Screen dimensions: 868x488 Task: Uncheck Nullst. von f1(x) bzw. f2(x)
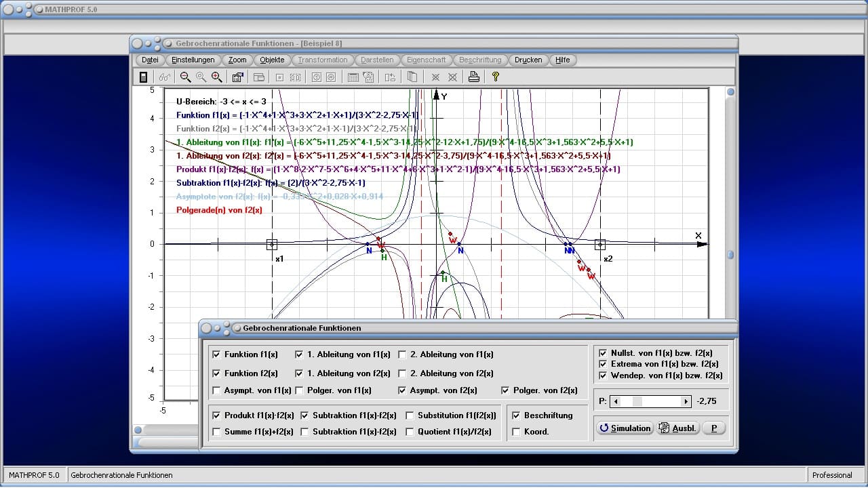[x=603, y=353]
